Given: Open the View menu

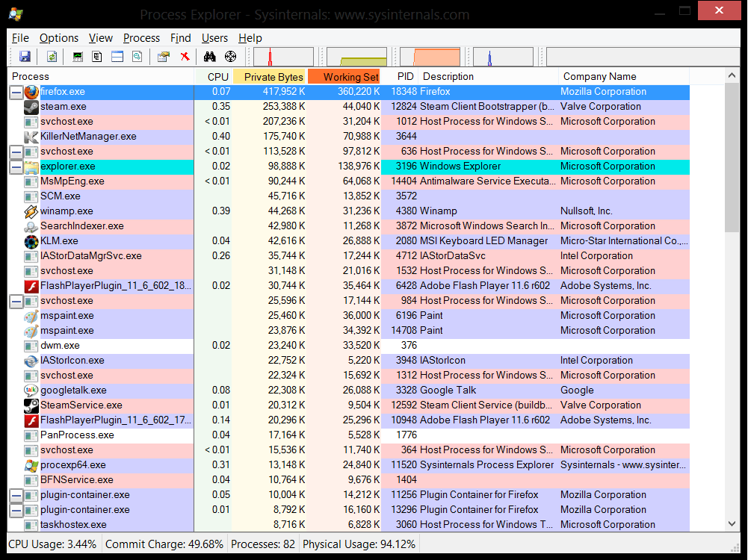Looking at the screenshot, I should coord(101,38).
